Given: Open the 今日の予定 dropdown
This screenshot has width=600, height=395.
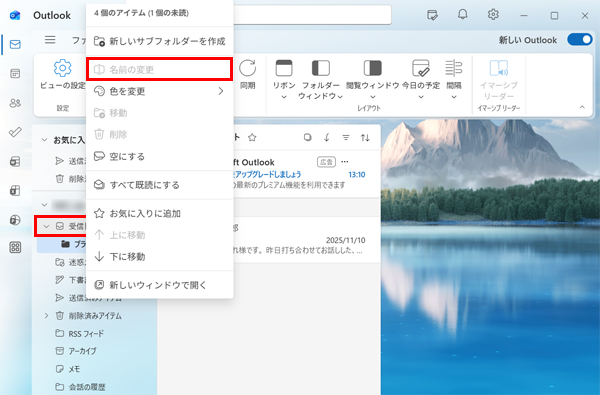Looking at the screenshot, I should 421,80.
